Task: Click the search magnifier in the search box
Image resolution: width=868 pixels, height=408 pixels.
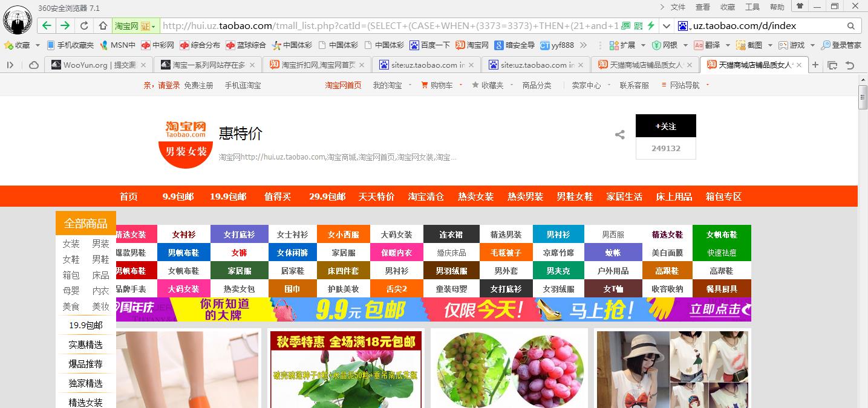Action: coord(851,26)
